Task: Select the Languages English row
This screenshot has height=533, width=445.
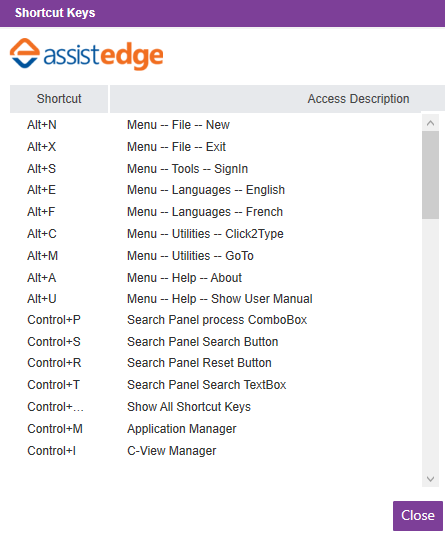Action: [x=216, y=190]
